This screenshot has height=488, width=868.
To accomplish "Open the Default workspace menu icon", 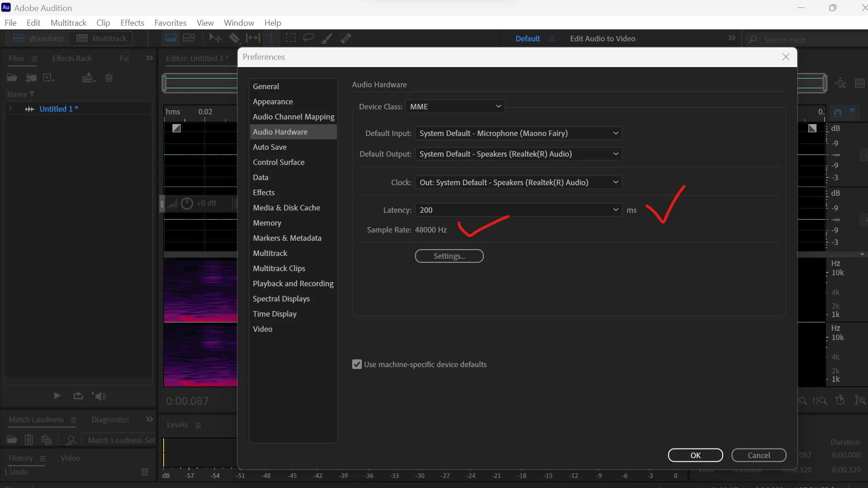I will pyautogui.click(x=552, y=39).
